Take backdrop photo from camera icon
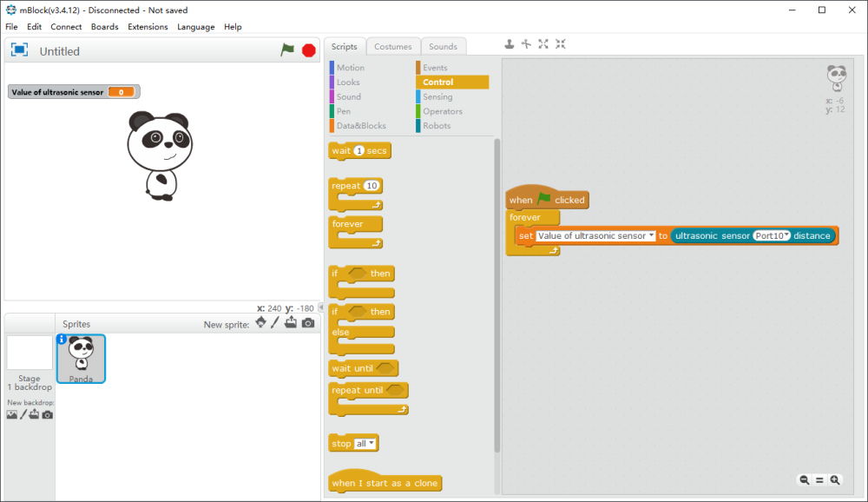868x502 pixels. (x=48, y=414)
